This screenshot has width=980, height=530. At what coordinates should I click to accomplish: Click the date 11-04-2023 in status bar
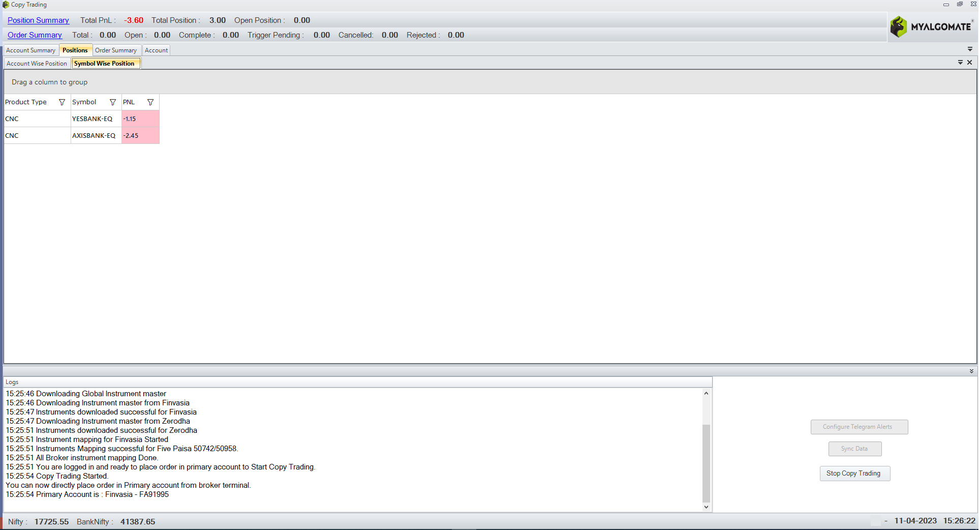point(915,521)
